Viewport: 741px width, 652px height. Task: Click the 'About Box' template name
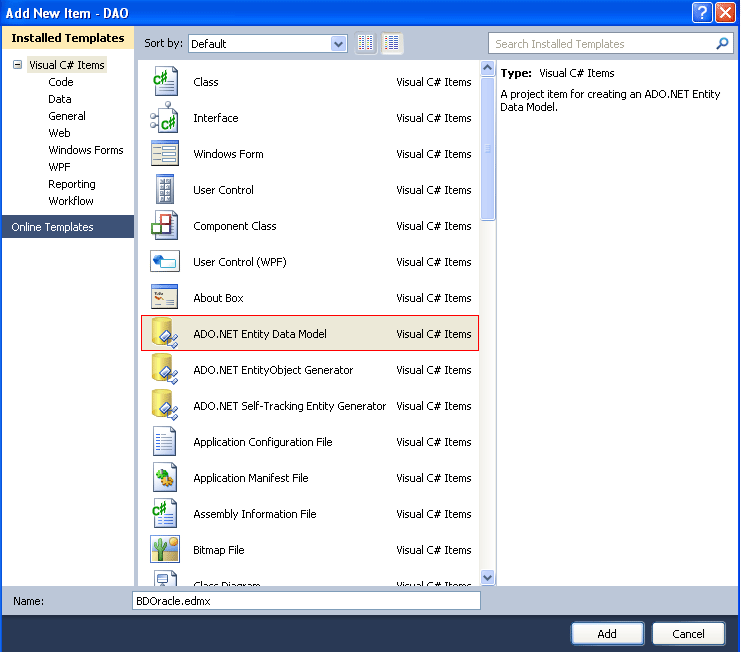[x=218, y=298]
